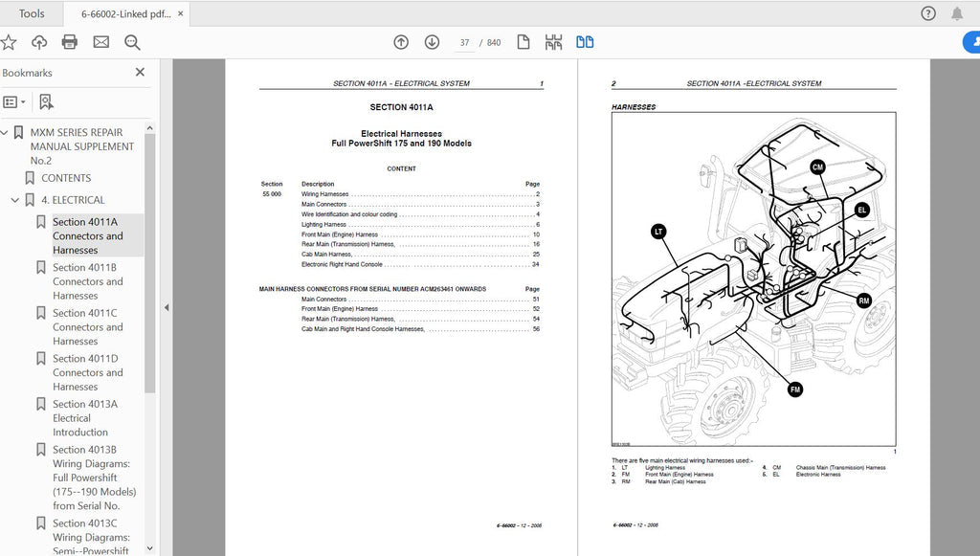Click the FM harness label in diagram
This screenshot has width=980, height=556.
pos(795,389)
